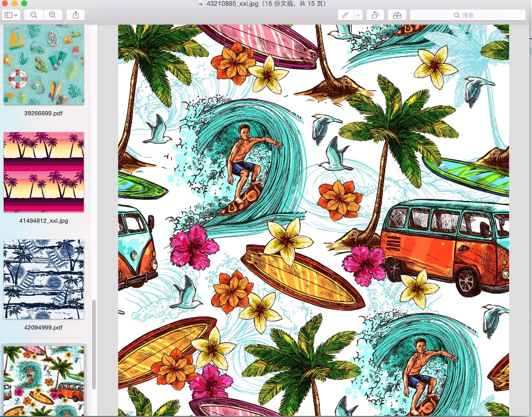This screenshot has width=532, height=417.
Task: Select the sunset palm trees thumbnail
Action: [44, 172]
